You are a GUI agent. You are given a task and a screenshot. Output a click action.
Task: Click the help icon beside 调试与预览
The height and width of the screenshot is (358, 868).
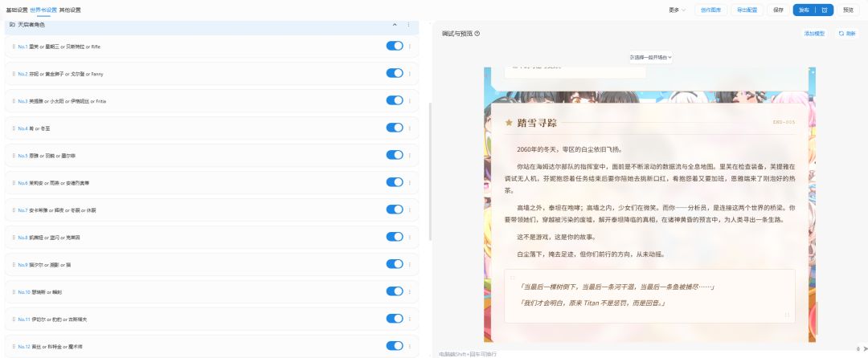pos(477,33)
